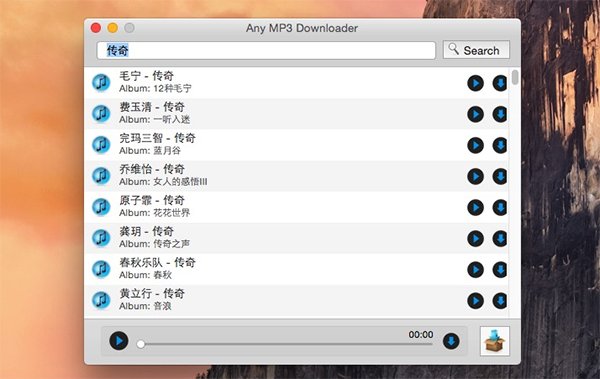
Task: Click album text 12种毛宁
Action: click(172, 88)
